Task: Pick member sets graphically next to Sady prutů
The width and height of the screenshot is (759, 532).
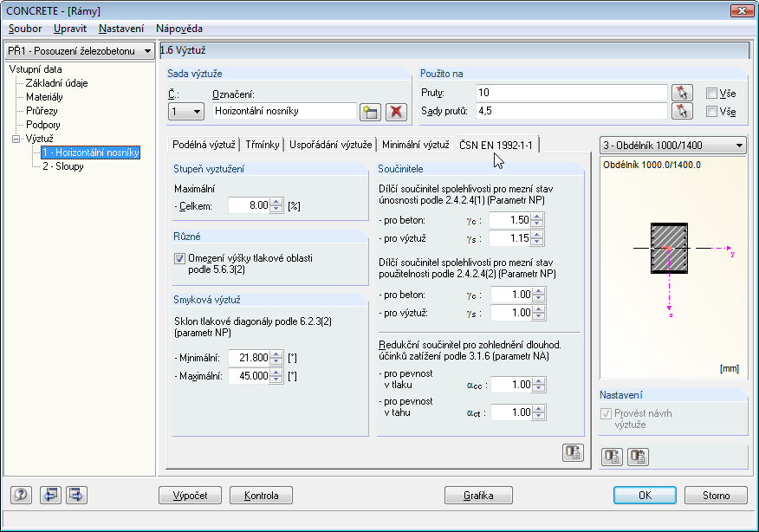Action: click(682, 111)
